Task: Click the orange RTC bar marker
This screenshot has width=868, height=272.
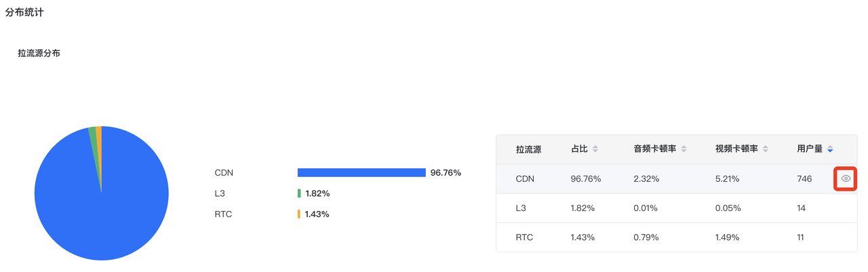Action: click(x=298, y=214)
